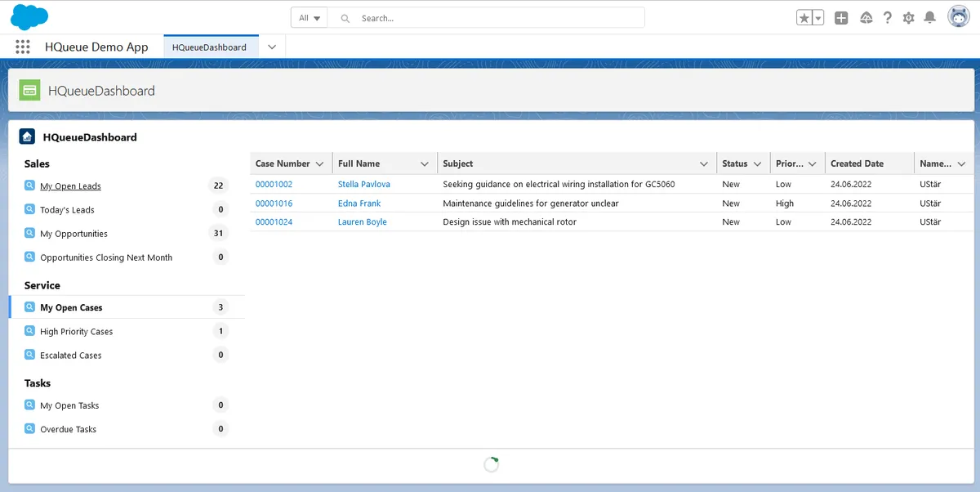Viewport: 980px width, 492px height.
Task: Click the subject about electrical wiring installation
Action: [x=559, y=185]
